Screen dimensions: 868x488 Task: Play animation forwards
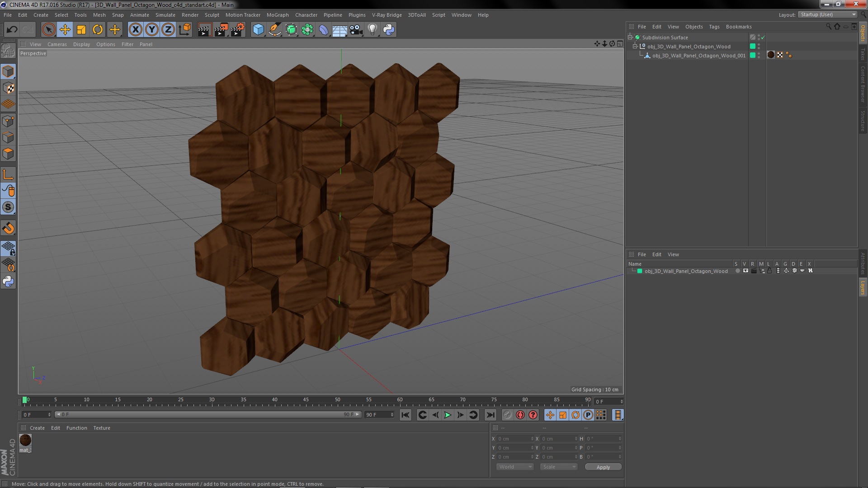[x=448, y=415]
